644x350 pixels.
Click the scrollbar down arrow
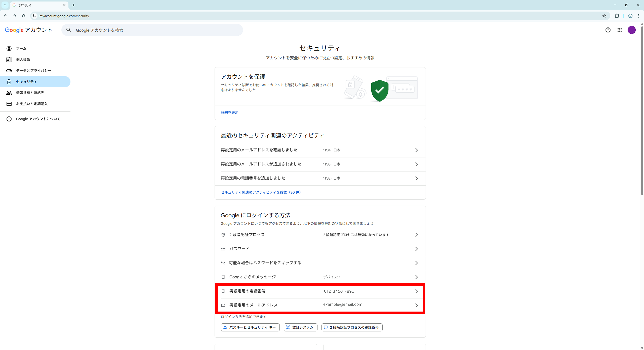click(642, 348)
